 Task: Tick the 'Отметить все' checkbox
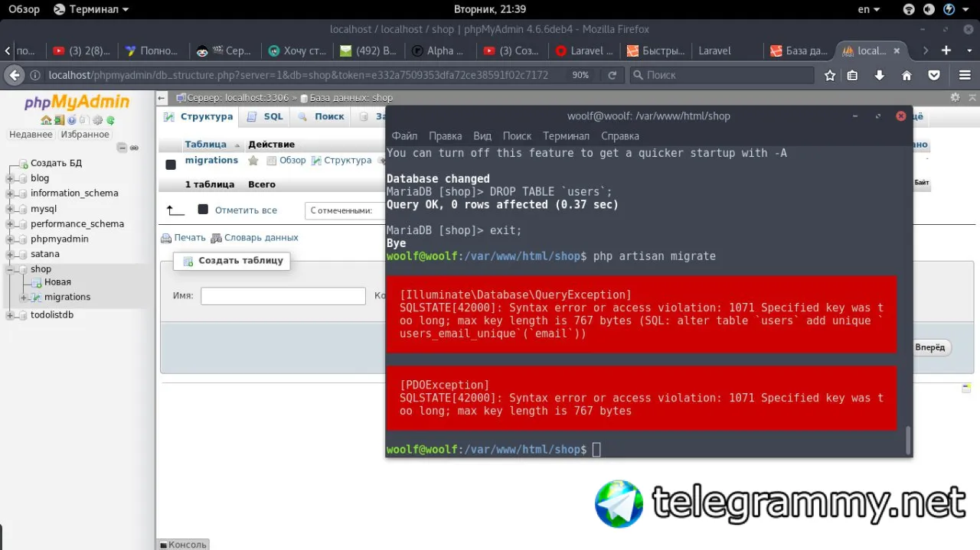click(203, 210)
